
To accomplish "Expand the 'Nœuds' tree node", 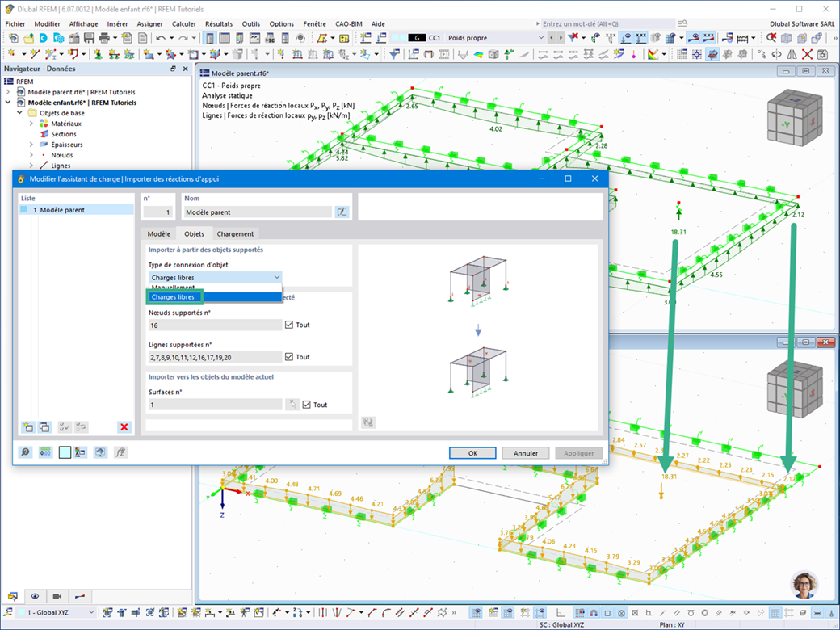I will pyautogui.click(x=31, y=155).
